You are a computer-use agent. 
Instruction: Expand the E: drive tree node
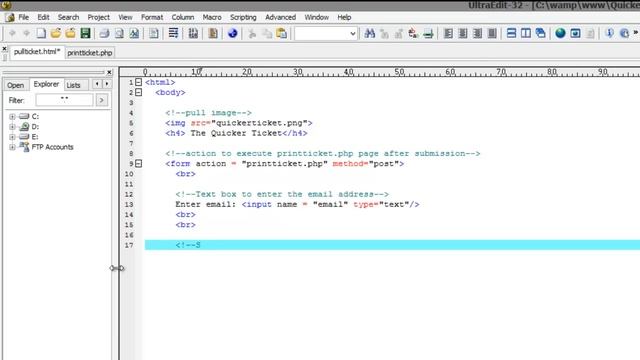tap(12, 137)
